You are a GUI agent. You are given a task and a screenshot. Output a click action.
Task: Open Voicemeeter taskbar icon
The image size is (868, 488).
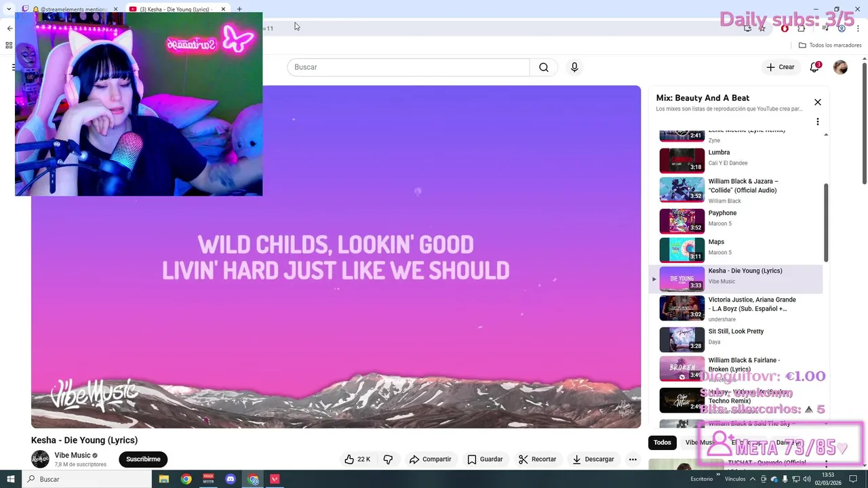[x=208, y=479]
